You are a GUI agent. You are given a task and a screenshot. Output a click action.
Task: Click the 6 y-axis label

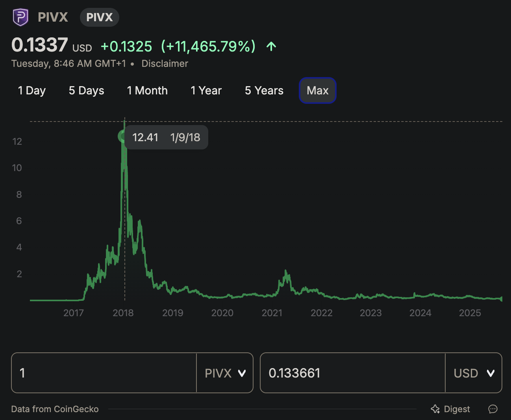point(19,221)
